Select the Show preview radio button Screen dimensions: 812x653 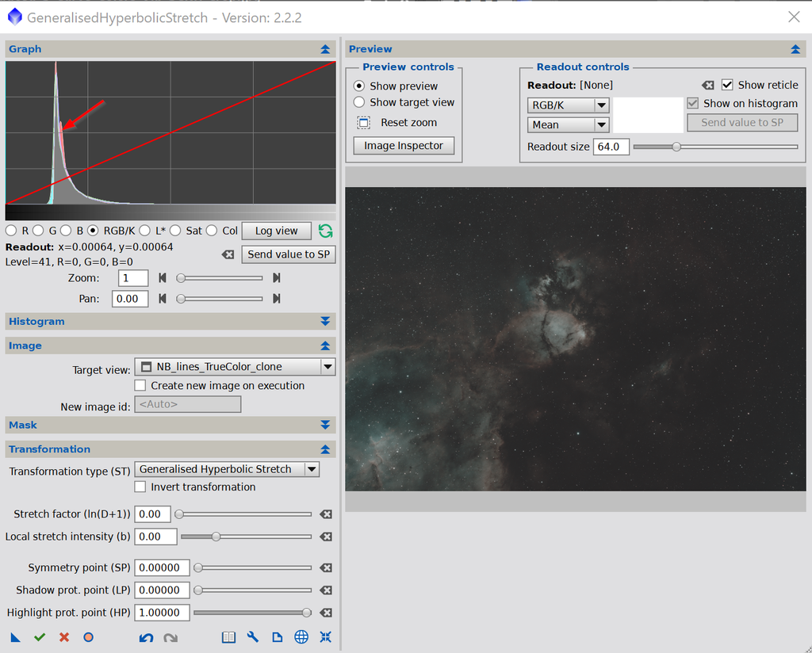click(359, 86)
